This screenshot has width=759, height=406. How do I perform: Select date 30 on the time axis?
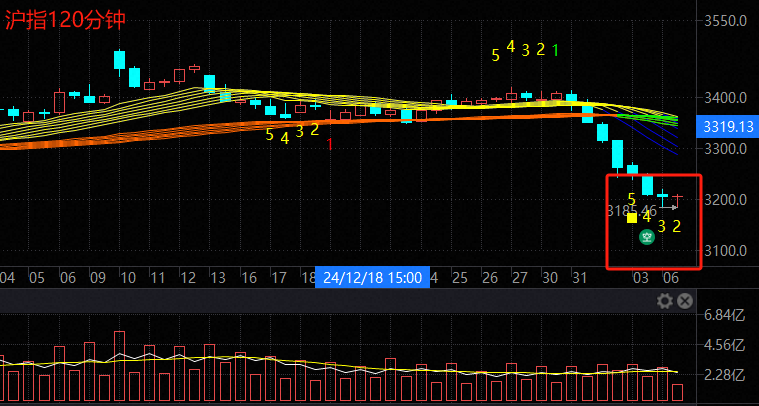tap(549, 278)
